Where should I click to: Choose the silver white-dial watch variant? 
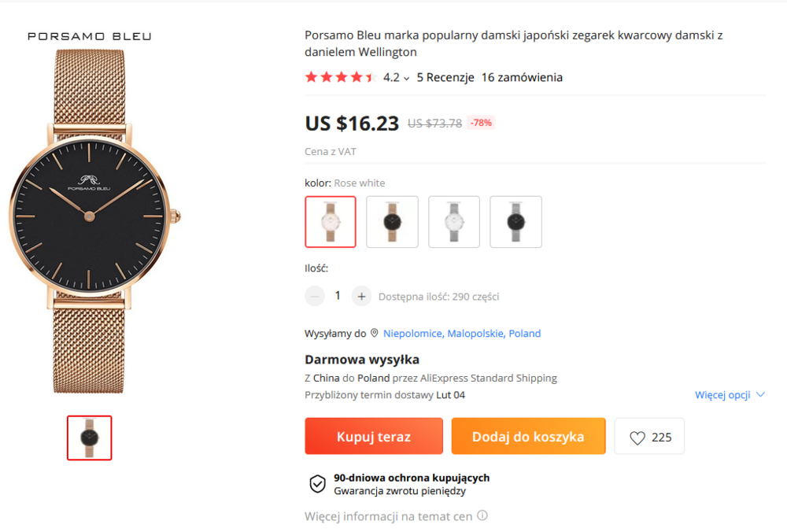[454, 222]
